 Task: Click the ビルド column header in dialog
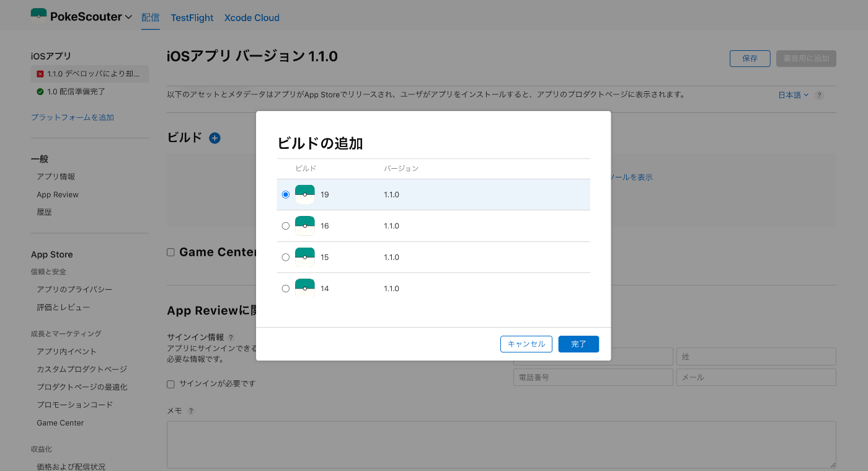coord(306,169)
